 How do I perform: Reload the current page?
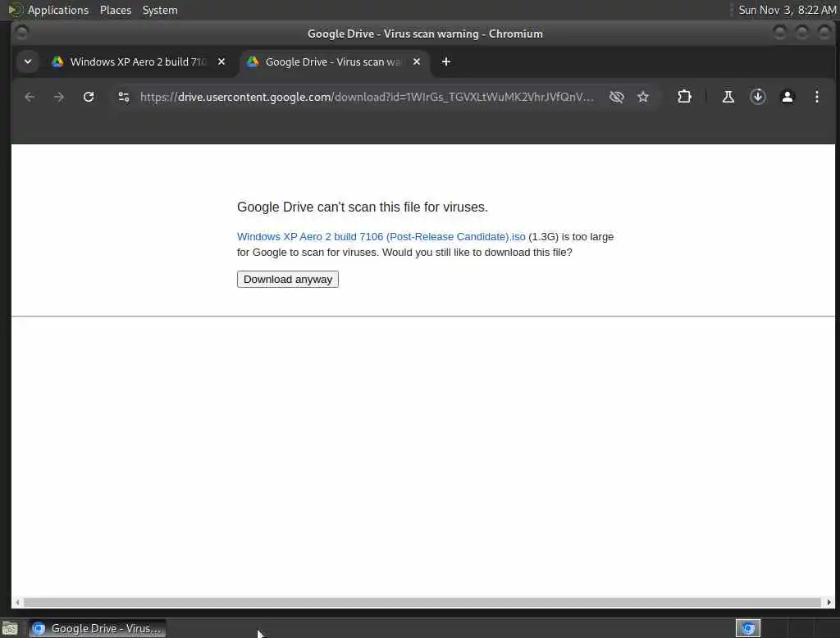pyautogui.click(x=89, y=97)
